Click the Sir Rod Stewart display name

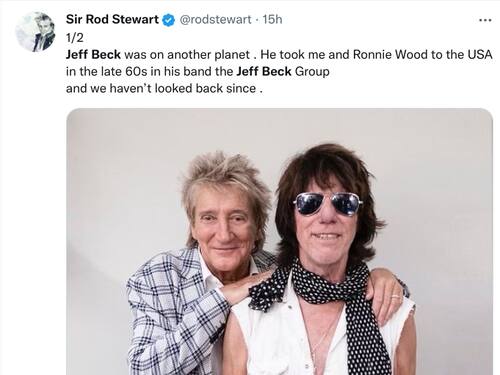click(x=112, y=19)
